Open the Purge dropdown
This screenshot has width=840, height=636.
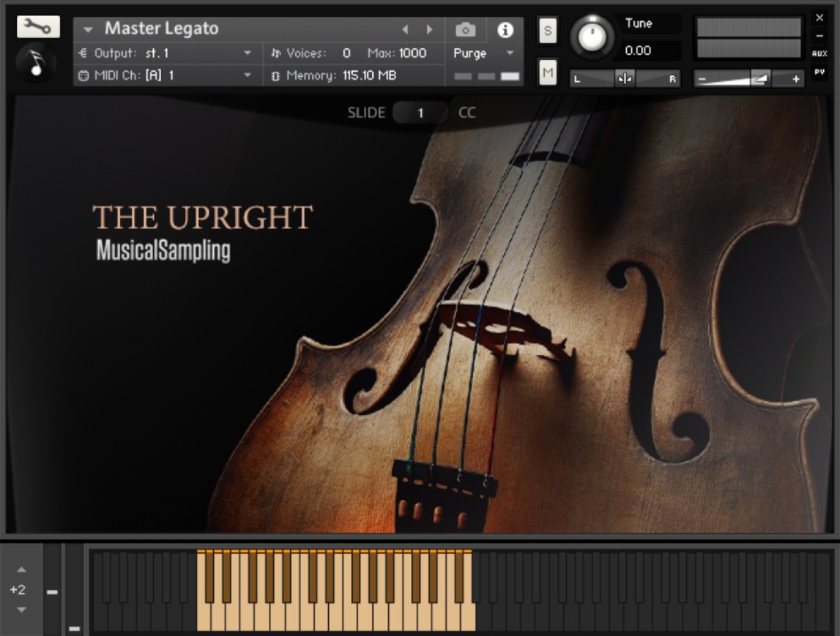coord(510,54)
